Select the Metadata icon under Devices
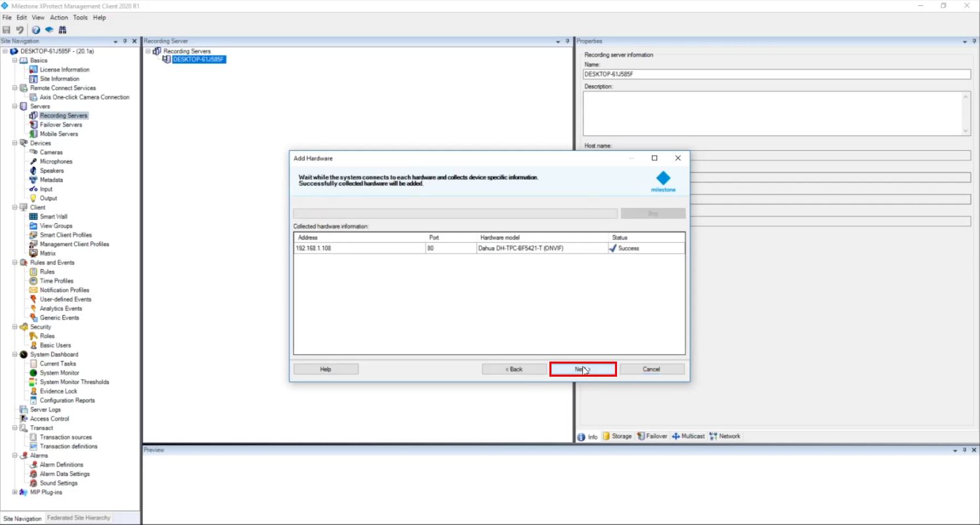This screenshot has height=525, width=980. (33, 180)
